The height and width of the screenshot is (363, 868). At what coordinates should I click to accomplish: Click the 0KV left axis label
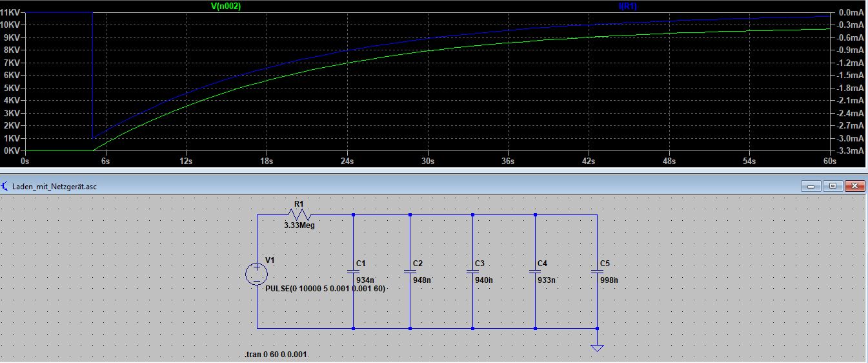click(x=13, y=150)
